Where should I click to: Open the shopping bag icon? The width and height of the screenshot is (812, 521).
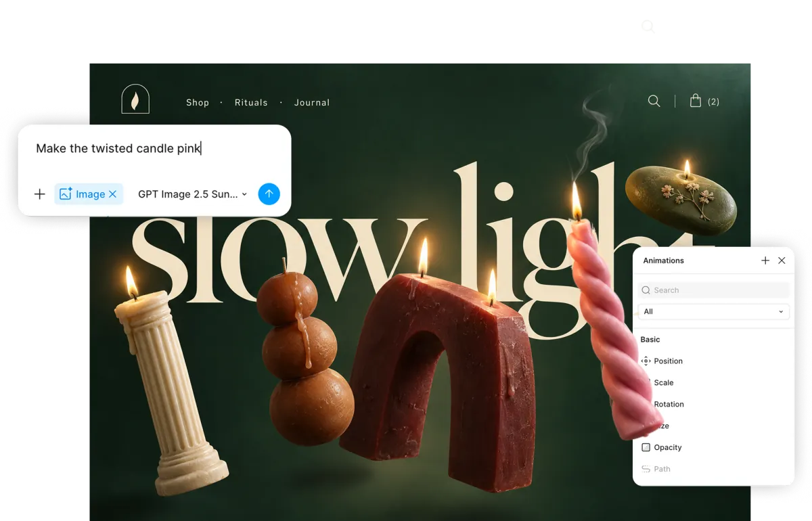(695, 101)
